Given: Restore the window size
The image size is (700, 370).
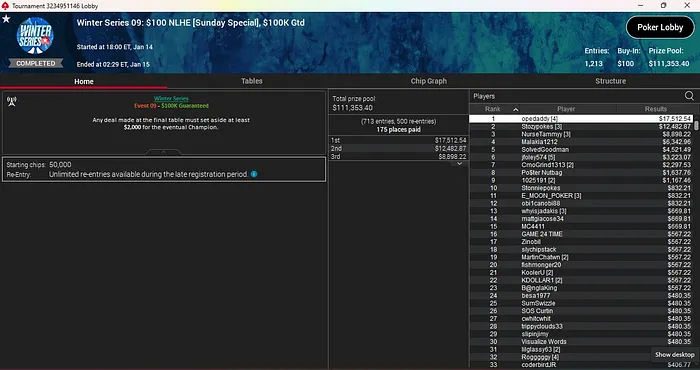Looking at the screenshot, I should coord(663,5).
